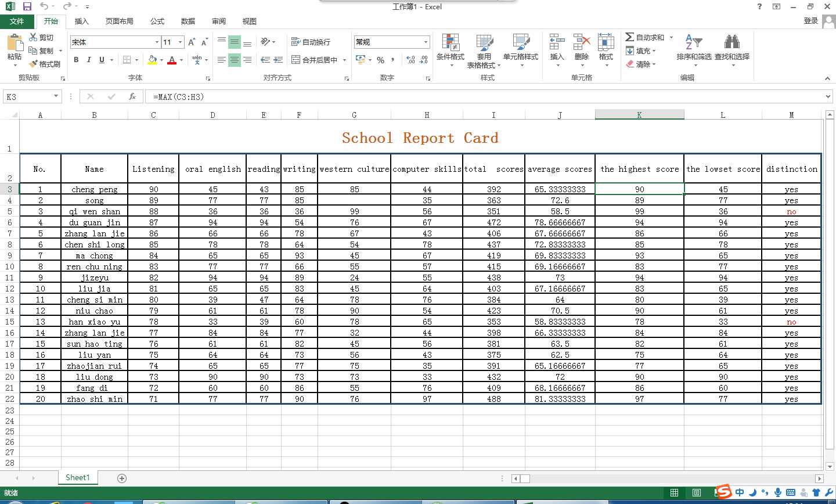Click Clear button (清除)
Image resolution: width=836 pixels, height=504 pixels.
pos(639,64)
